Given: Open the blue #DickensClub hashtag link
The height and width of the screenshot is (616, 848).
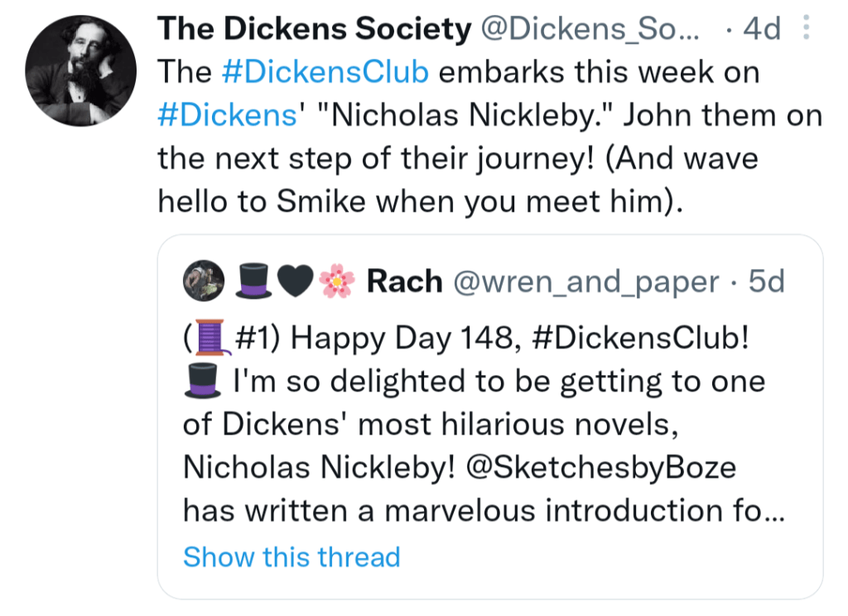Looking at the screenshot, I should 326,72.
